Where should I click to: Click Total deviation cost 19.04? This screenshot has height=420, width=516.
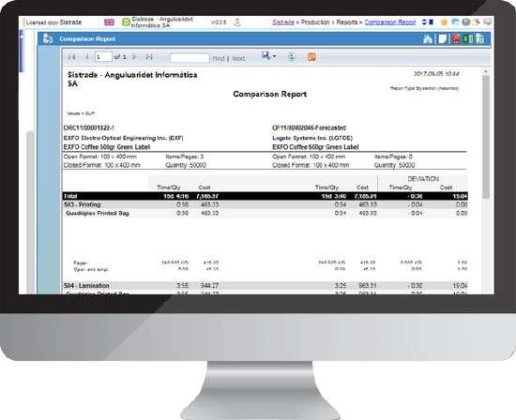(460, 196)
